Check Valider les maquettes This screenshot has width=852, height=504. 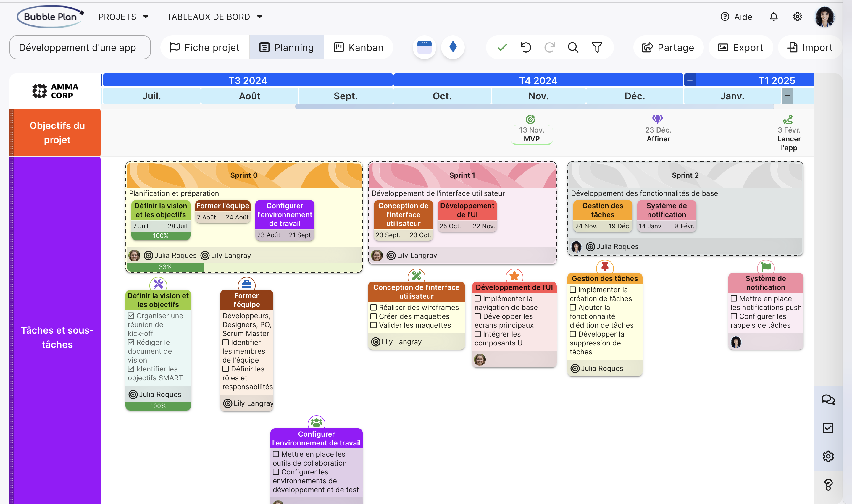pos(374,325)
